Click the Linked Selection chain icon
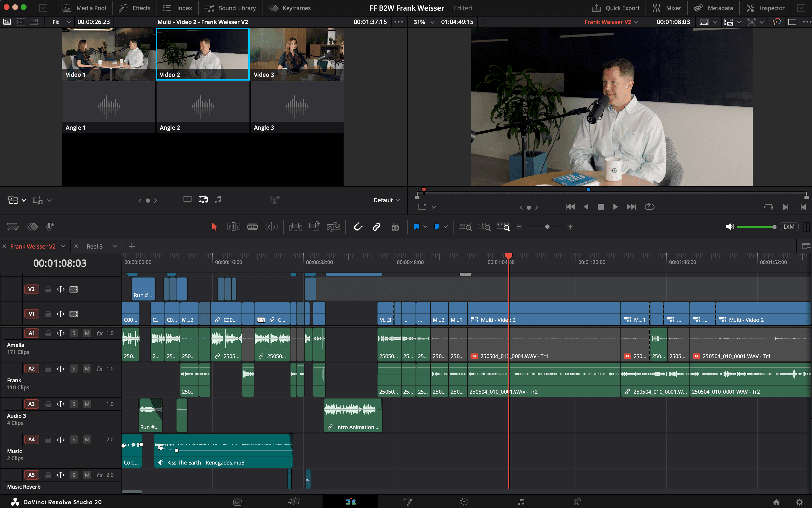This screenshot has height=508, width=812. [376, 227]
